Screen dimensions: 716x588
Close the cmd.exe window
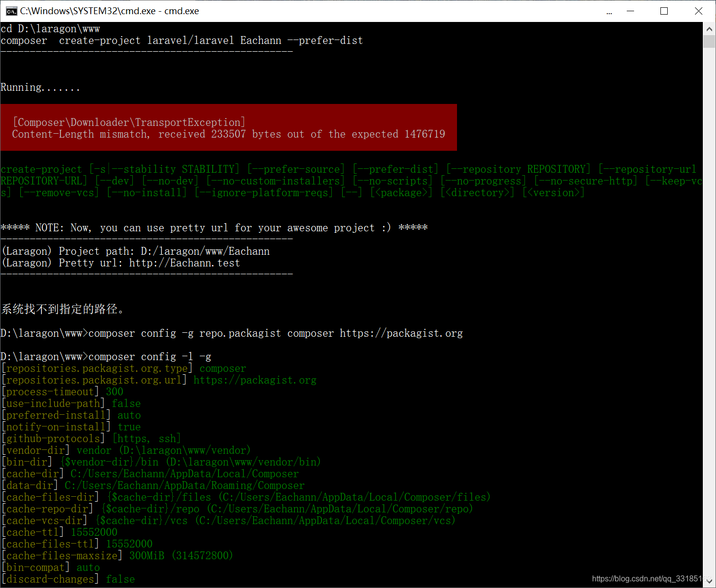pyautogui.click(x=698, y=11)
